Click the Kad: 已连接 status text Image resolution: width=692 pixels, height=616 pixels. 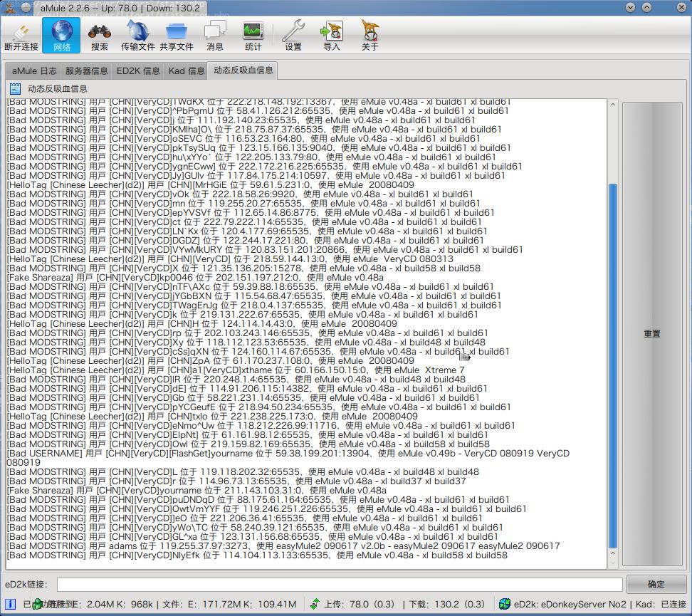point(661,604)
